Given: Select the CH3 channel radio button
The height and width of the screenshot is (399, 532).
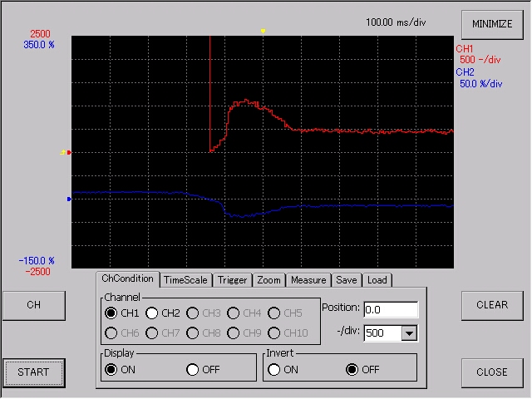Looking at the screenshot, I should 192,313.
